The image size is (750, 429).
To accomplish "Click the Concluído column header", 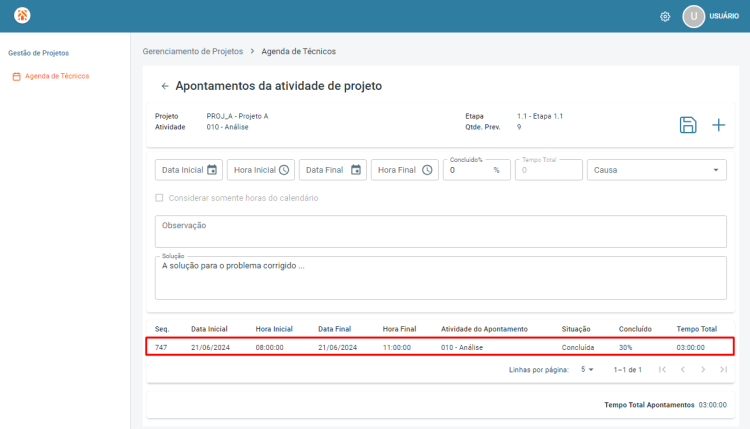I will [x=635, y=329].
